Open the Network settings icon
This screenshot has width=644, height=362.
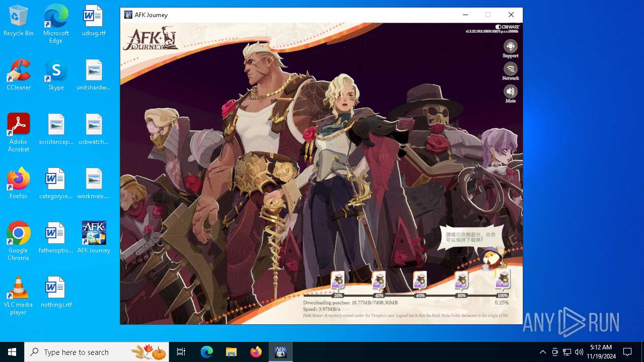(x=510, y=71)
